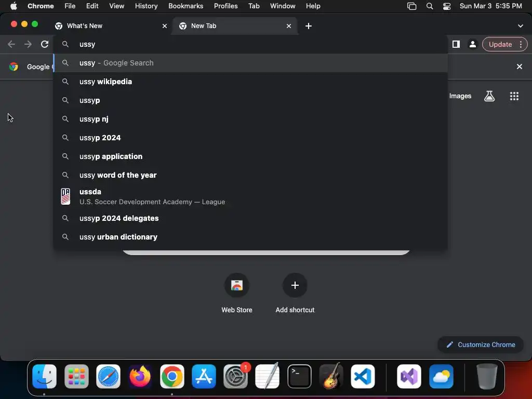Open the Apple menu
Viewport: 532px width, 399px height.
click(x=14, y=6)
